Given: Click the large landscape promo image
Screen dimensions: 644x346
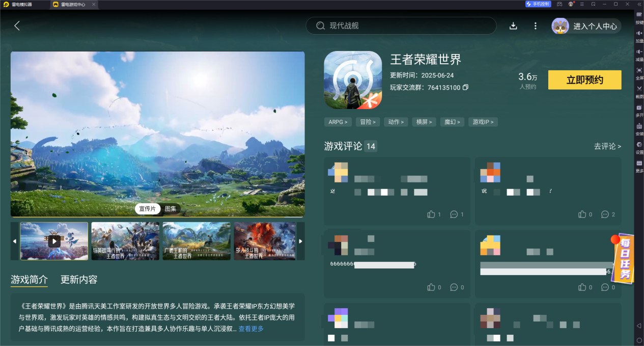Looking at the screenshot, I should click(x=158, y=134).
